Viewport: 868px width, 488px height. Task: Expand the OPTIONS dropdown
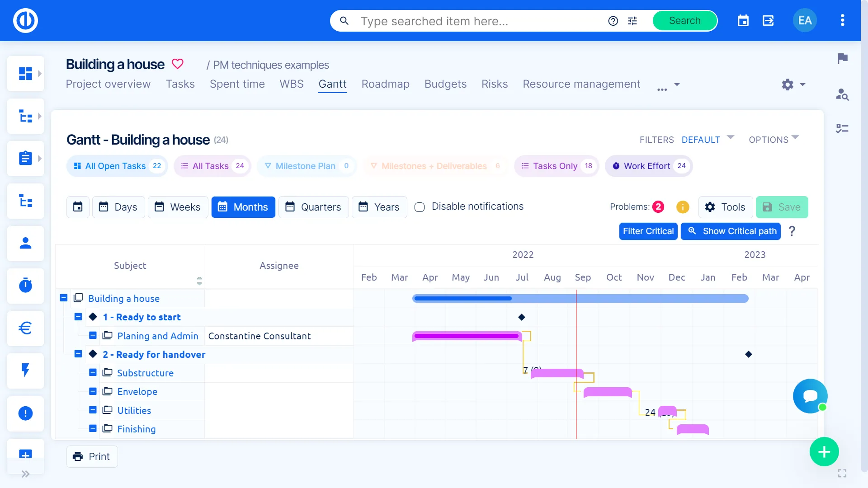tap(774, 140)
